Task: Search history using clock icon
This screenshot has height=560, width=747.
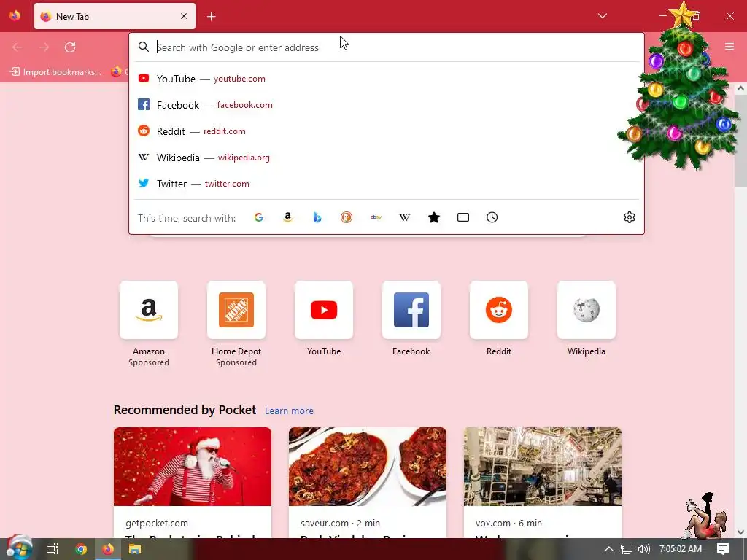Action: pos(492,217)
